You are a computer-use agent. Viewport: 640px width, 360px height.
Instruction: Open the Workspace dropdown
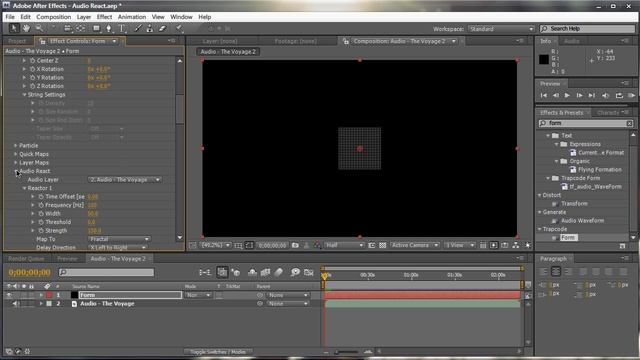(x=501, y=29)
